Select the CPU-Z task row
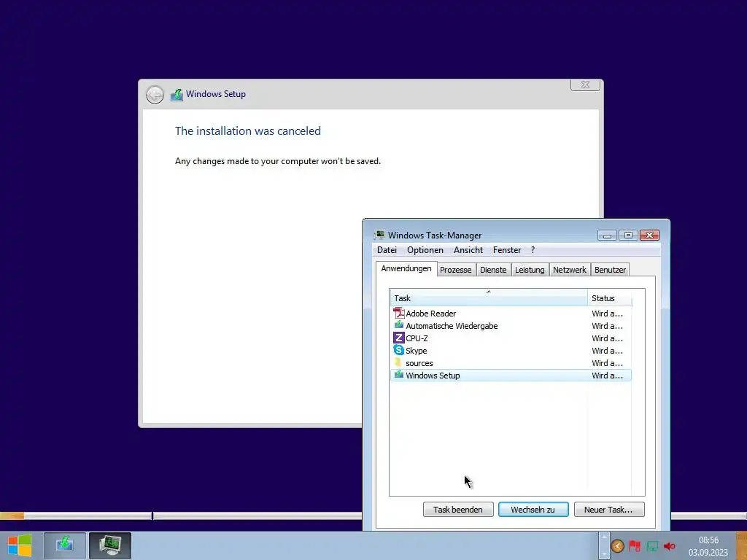The height and width of the screenshot is (560, 747). (511, 338)
